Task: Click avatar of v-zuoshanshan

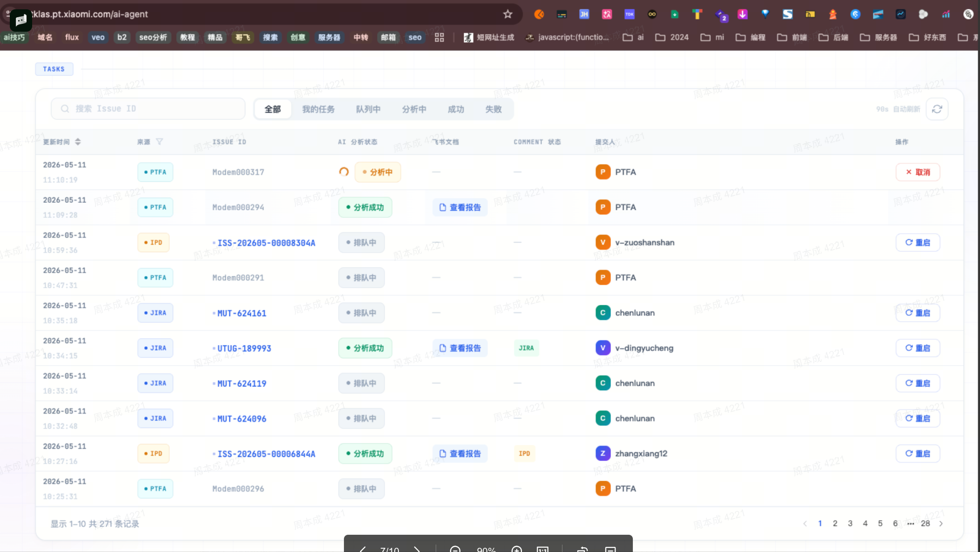Action: [603, 242]
